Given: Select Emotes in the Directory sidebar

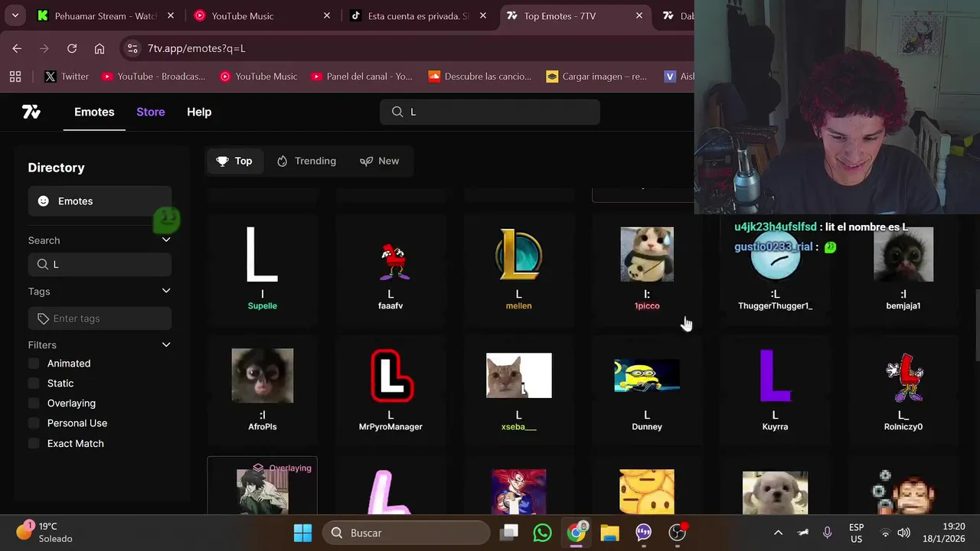Looking at the screenshot, I should 100,201.
